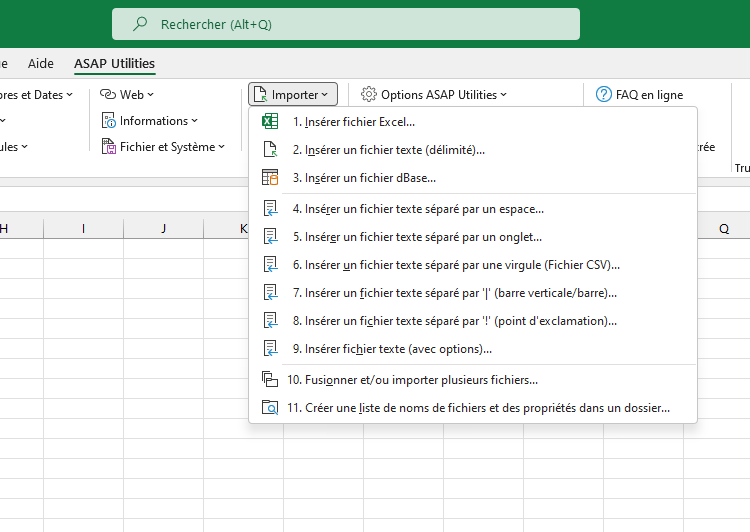Select Insérer fichier séparé par barre verticale
This screenshot has width=750, height=532.
click(473, 292)
